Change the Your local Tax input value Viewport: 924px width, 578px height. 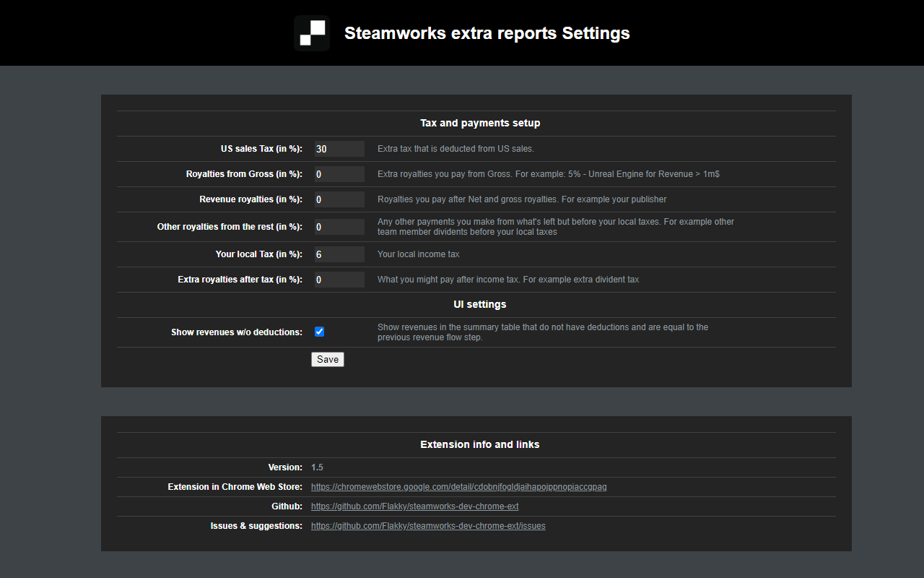tap(339, 254)
